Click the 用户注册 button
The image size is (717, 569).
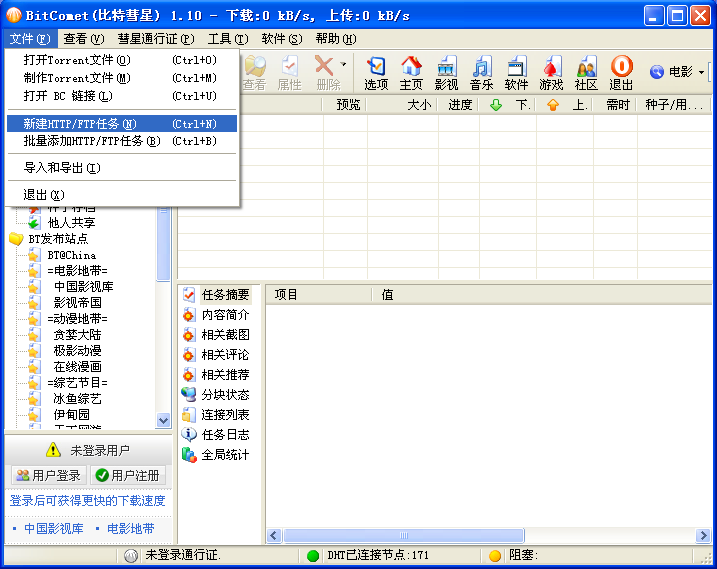coord(128,476)
